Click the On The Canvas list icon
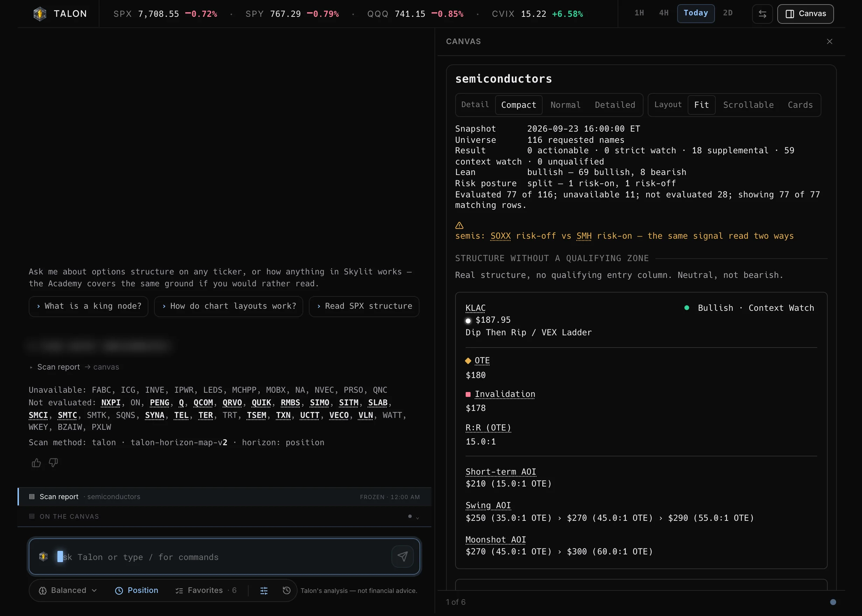 point(32,516)
